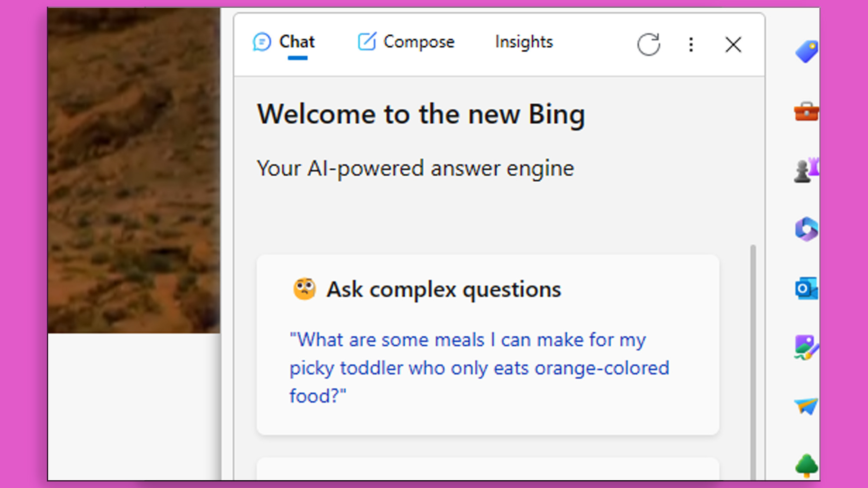Expand the welcome message section

(421, 113)
